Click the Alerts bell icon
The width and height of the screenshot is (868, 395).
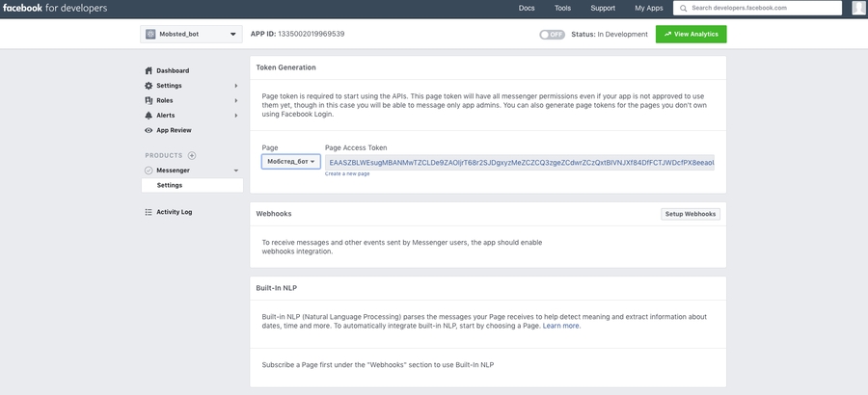[149, 116]
